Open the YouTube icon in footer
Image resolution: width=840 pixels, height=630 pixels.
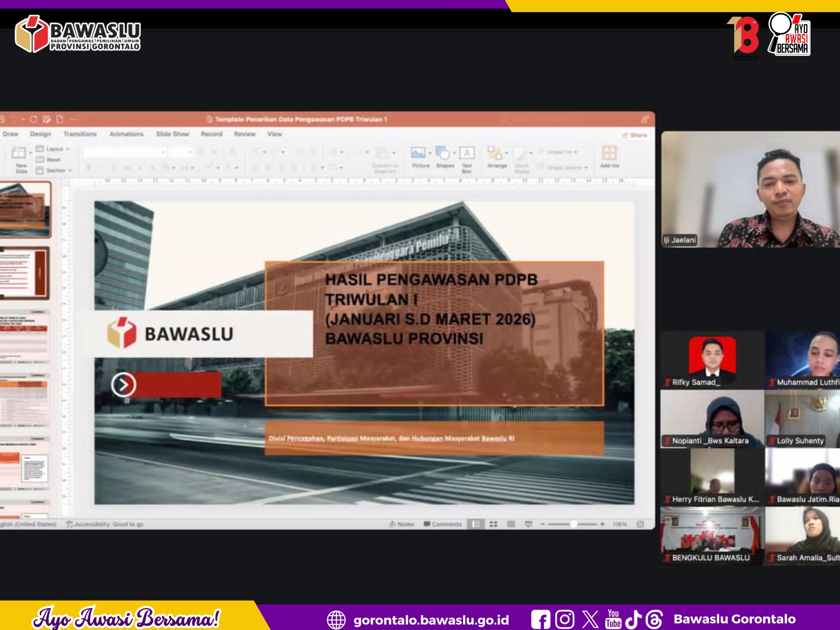[x=613, y=619]
